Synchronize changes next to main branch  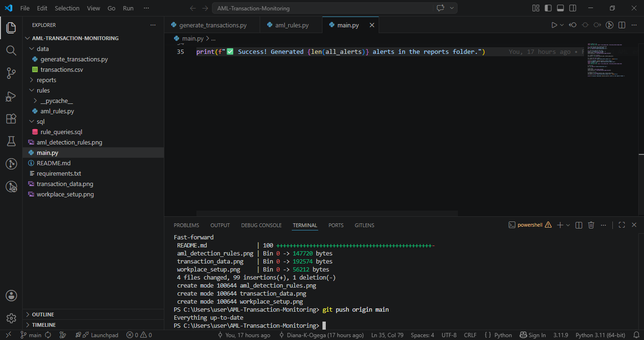pos(48,335)
